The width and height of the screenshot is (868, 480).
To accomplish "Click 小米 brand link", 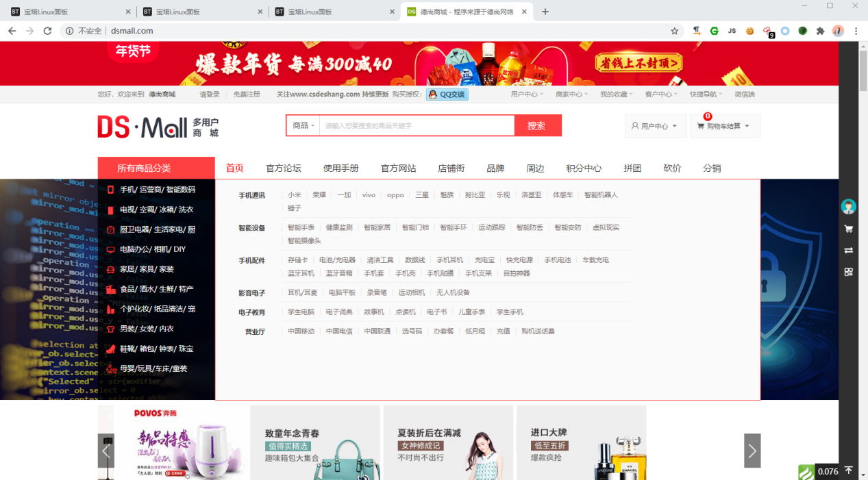I will [x=295, y=195].
